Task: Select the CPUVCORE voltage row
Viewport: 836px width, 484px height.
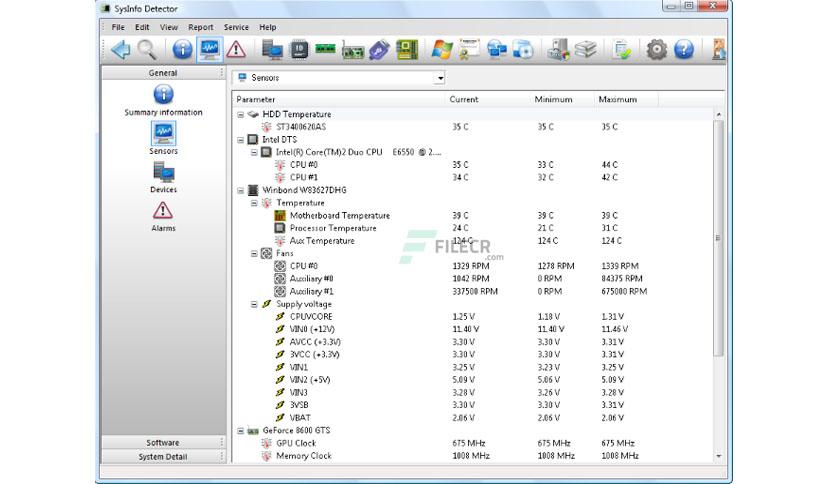Action: click(473, 317)
